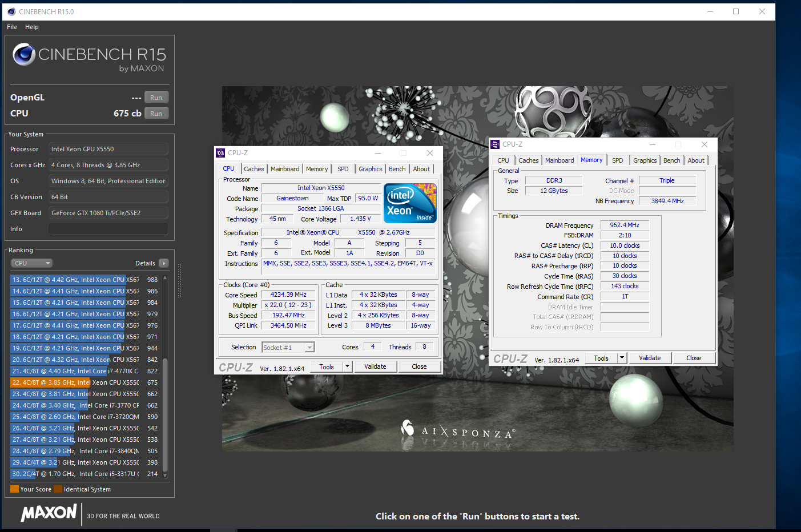Viewport: 801px width, 532px height.
Task: Click the Cores x GHz field value
Action: point(108,165)
